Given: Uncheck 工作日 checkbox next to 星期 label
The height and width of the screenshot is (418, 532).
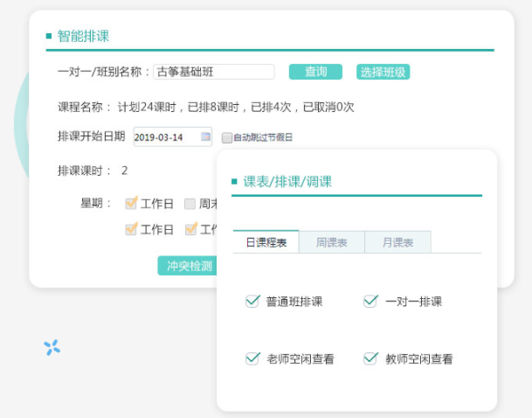Looking at the screenshot, I should point(131,204).
